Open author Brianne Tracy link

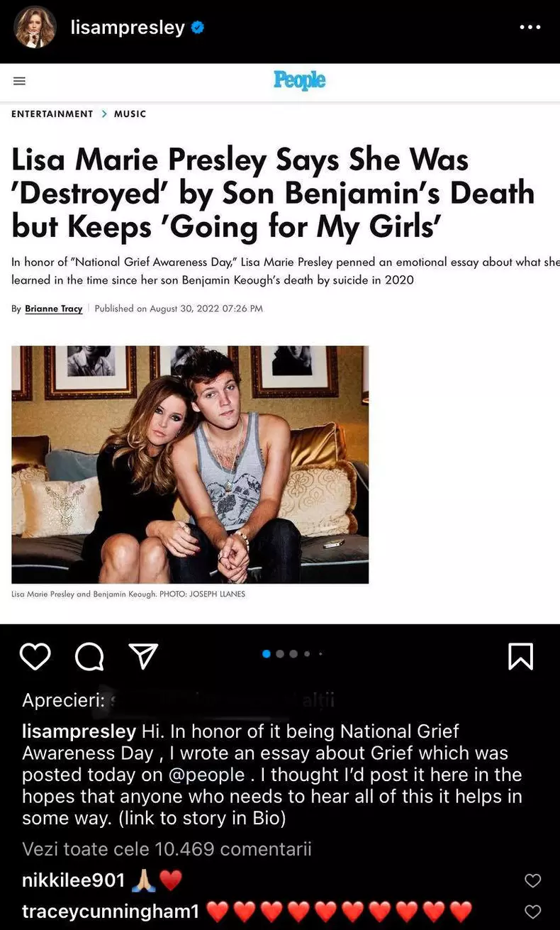54,309
